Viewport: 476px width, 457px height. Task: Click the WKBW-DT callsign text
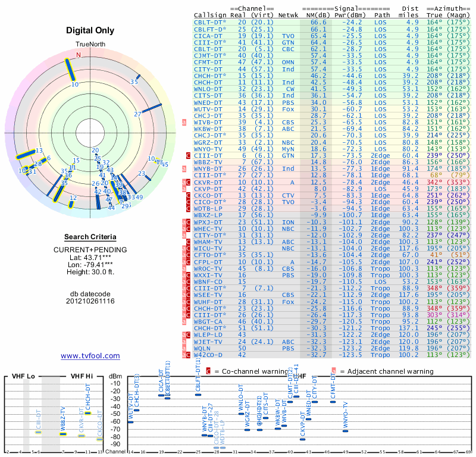(208, 129)
